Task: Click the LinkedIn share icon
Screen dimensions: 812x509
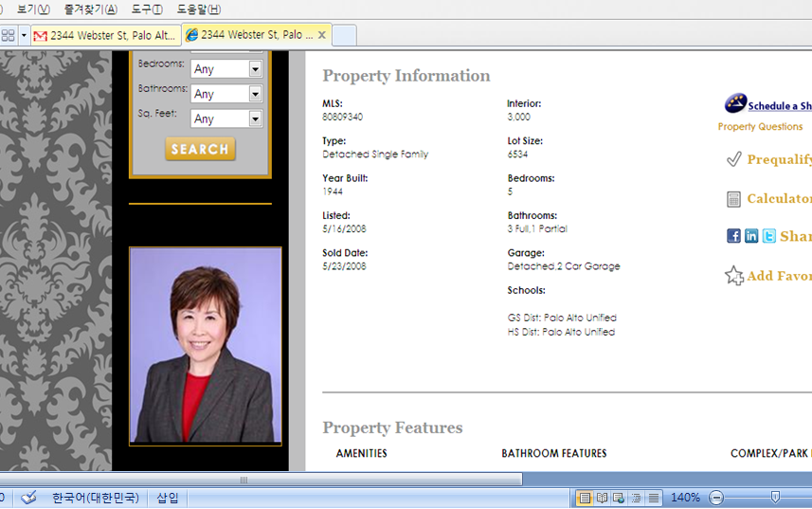Action: (751, 236)
